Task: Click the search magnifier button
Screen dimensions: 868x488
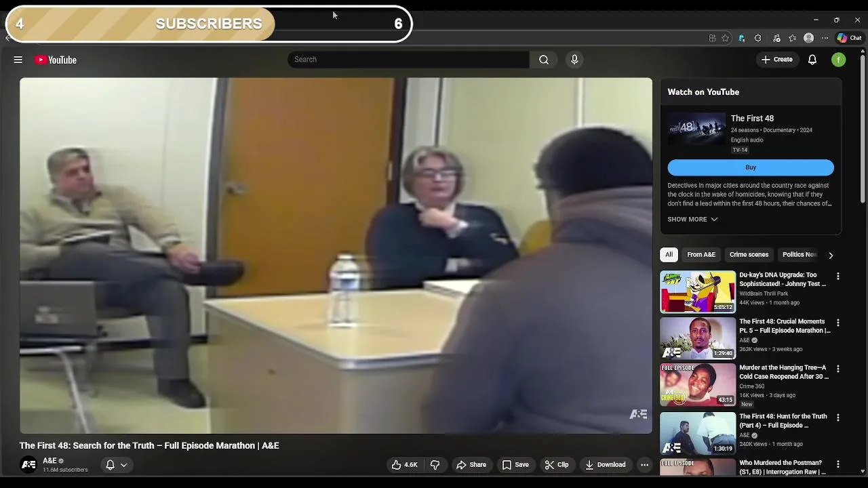Action: coord(544,60)
